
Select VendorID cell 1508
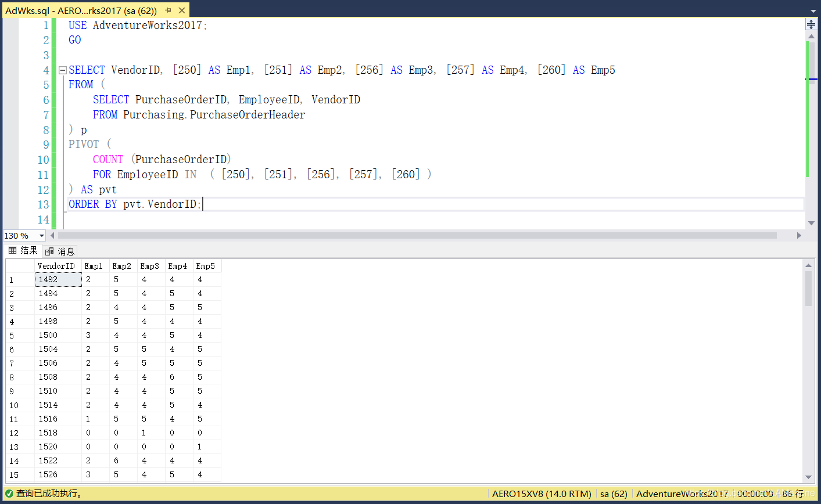pyautogui.click(x=58, y=377)
